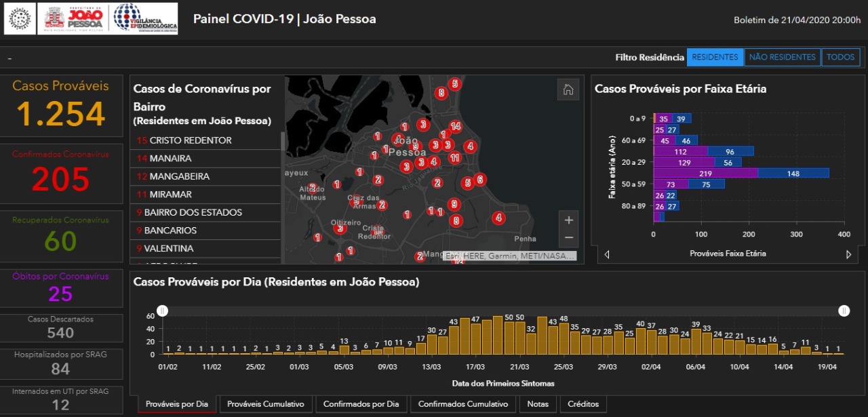
Task: Go to next age chart with right arrow
Action: (848, 254)
